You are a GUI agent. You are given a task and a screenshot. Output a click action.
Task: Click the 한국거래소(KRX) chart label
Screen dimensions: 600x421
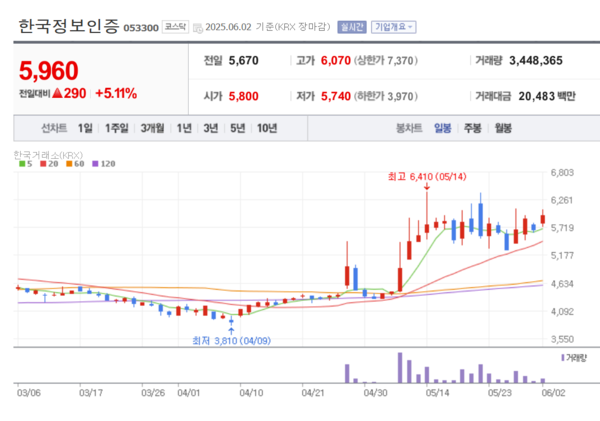point(48,155)
